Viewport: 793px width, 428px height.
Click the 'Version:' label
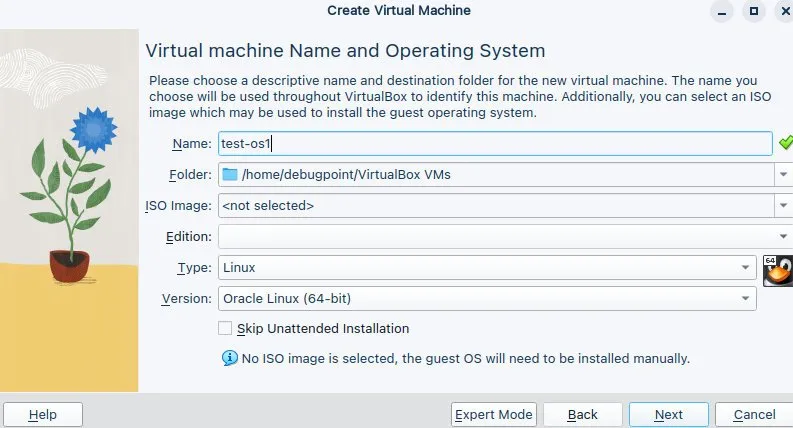pyautogui.click(x=187, y=299)
